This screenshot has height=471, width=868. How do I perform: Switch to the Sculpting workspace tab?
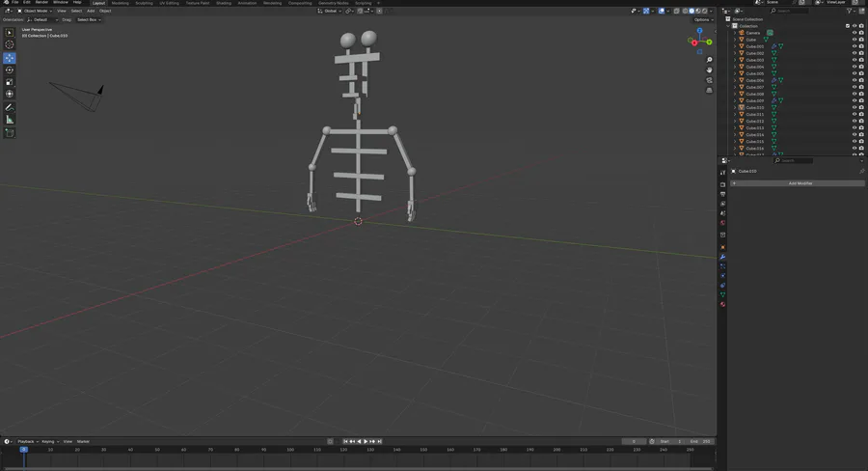pyautogui.click(x=144, y=3)
